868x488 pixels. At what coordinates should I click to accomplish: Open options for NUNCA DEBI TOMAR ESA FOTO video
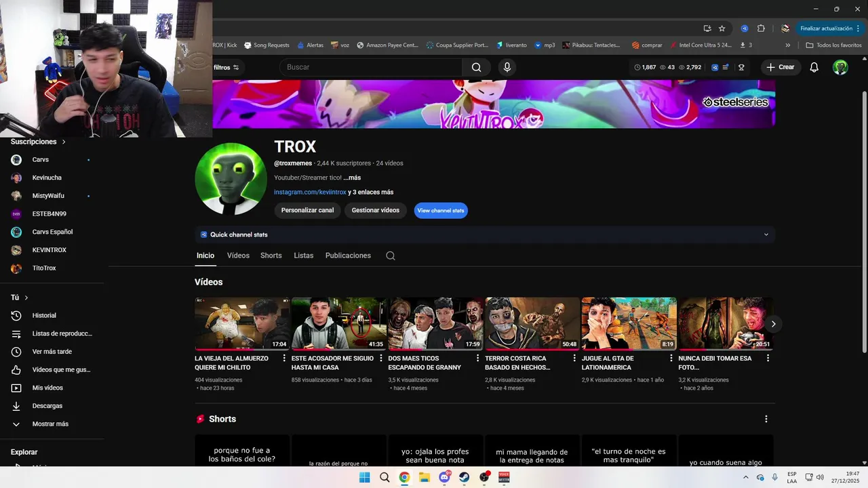768,359
